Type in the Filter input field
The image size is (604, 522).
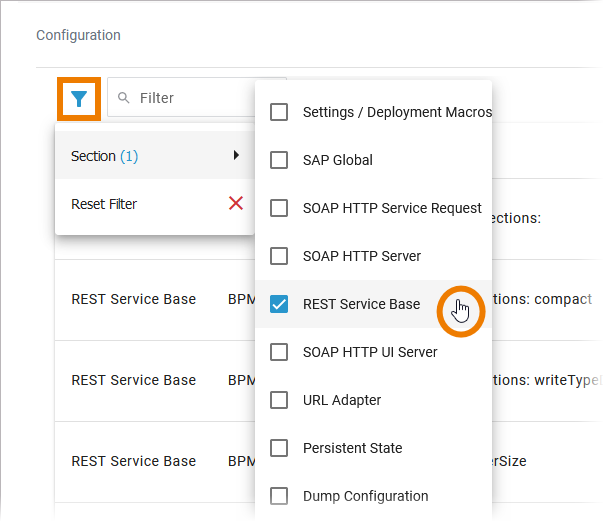tap(200, 98)
